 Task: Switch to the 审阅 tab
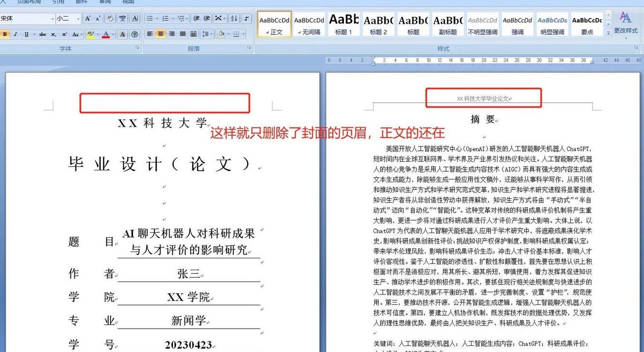coord(105,2)
